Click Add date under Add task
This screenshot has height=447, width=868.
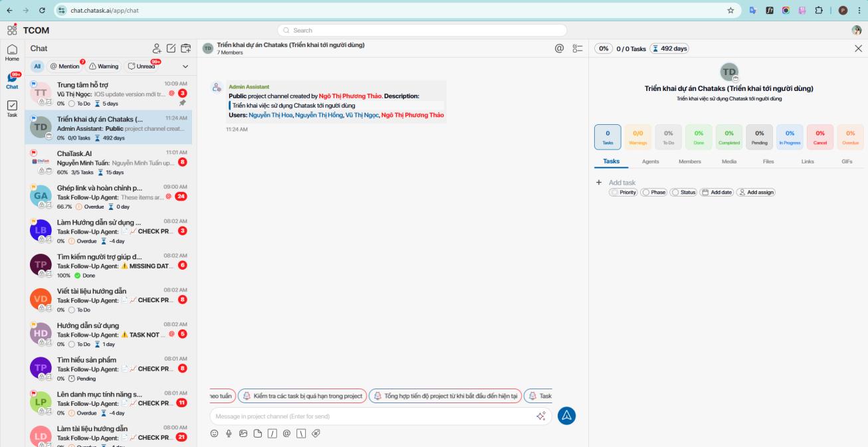[716, 192]
